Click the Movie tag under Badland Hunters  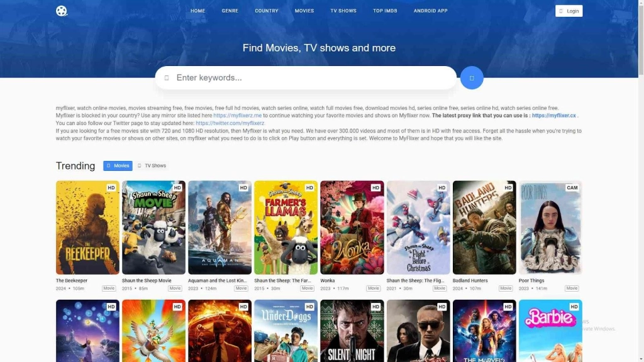pos(506,288)
